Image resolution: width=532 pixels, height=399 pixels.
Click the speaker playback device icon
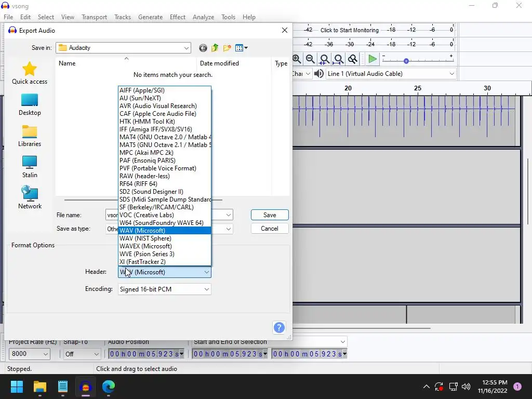coord(318,74)
